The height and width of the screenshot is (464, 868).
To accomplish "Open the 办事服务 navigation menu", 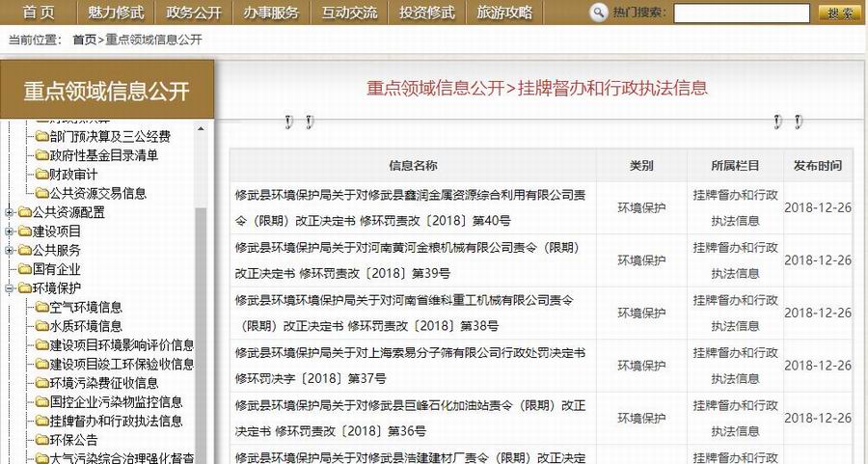I will click(271, 13).
